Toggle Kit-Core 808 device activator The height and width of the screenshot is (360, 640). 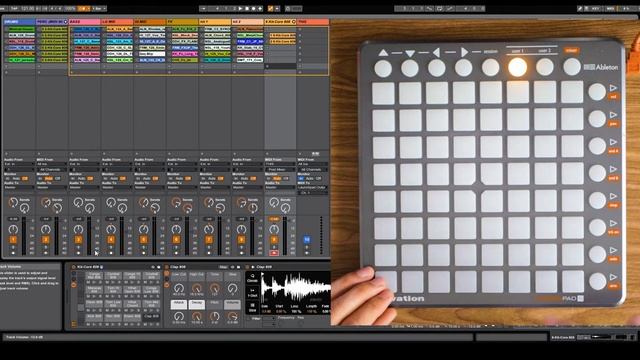click(73, 267)
